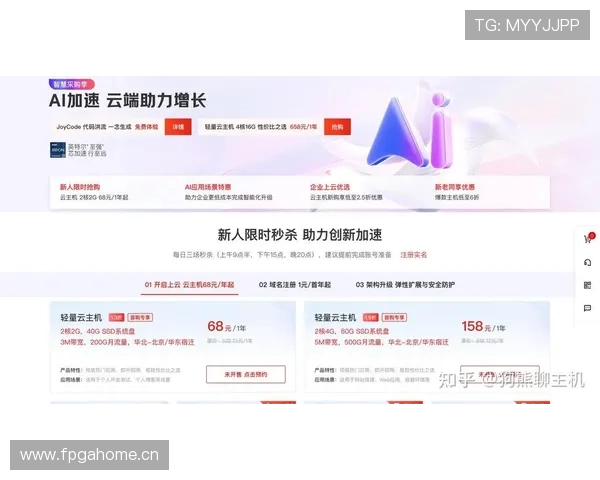Screen dimensions: 600x480
Task: Click the AI加速 云端助力增长 banner headline
Action: [x=127, y=101]
